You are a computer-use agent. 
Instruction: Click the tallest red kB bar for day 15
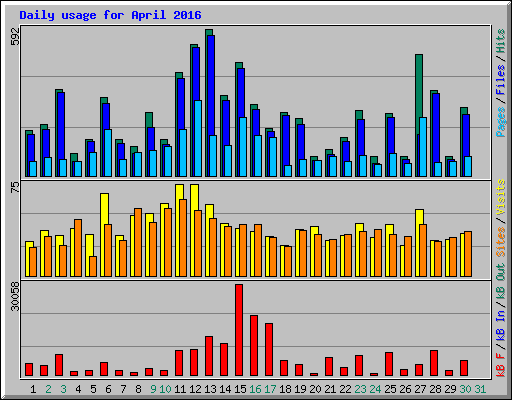(239, 330)
